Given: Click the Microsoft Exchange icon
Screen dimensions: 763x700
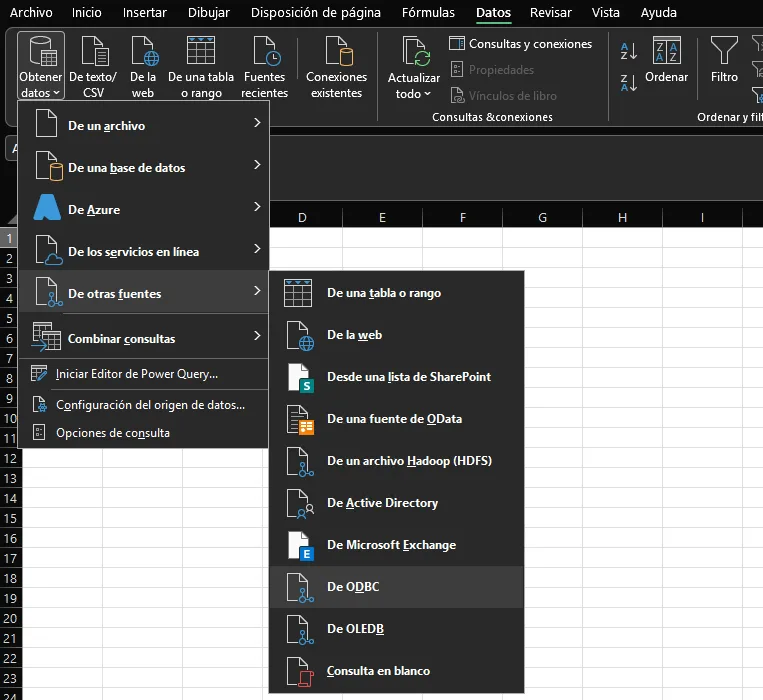Looking at the screenshot, I should [x=300, y=546].
